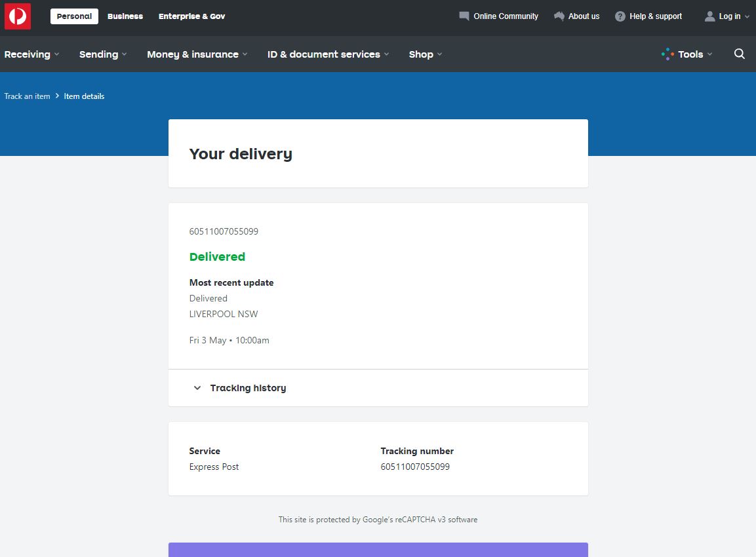Open the Money & insurance dropdown

pos(197,54)
